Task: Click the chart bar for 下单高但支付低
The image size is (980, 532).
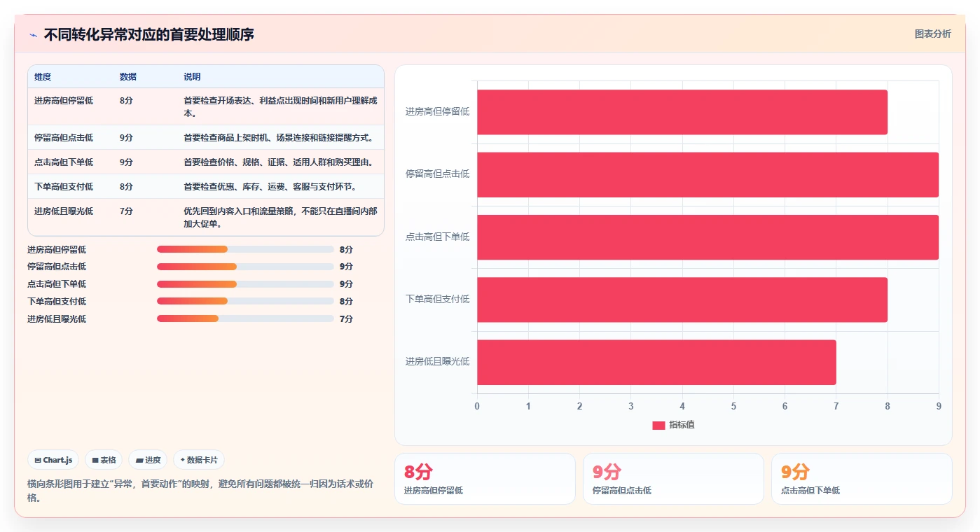Action: (682, 300)
